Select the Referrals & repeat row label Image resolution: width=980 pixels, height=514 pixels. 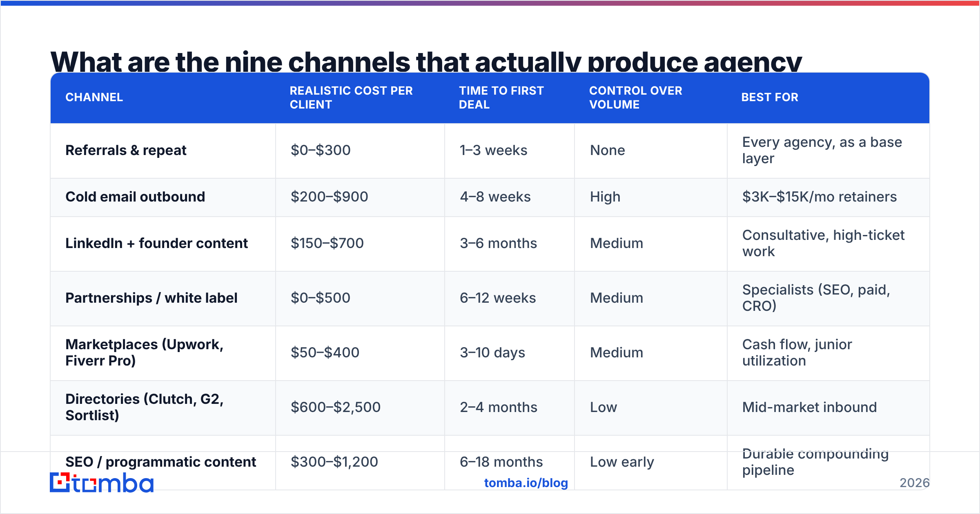(126, 150)
